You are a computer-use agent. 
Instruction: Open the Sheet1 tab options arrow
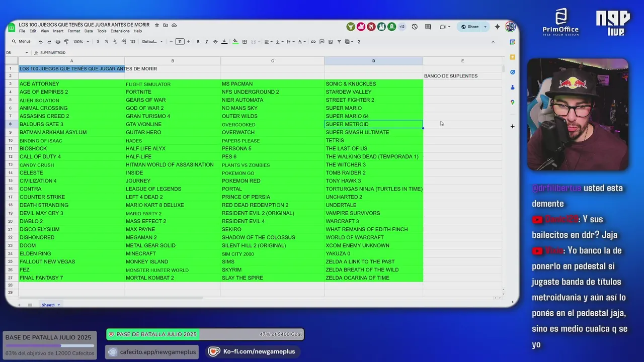pos(58,305)
